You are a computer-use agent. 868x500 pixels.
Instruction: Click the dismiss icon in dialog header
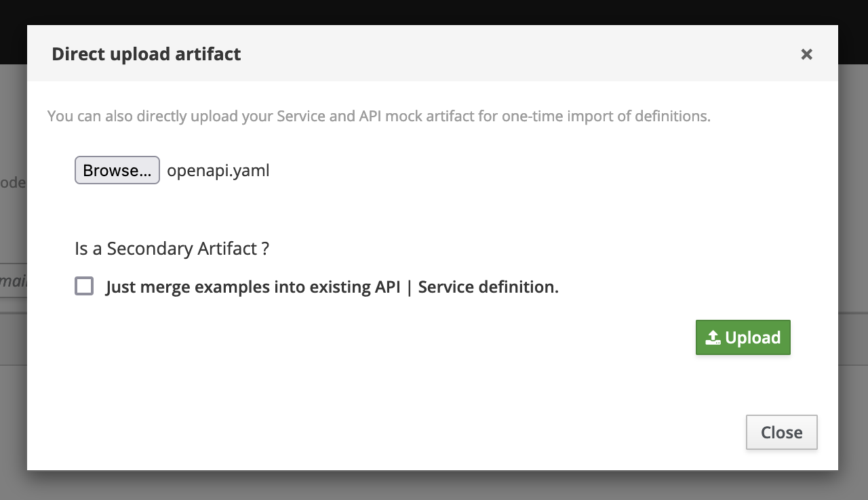click(x=806, y=54)
